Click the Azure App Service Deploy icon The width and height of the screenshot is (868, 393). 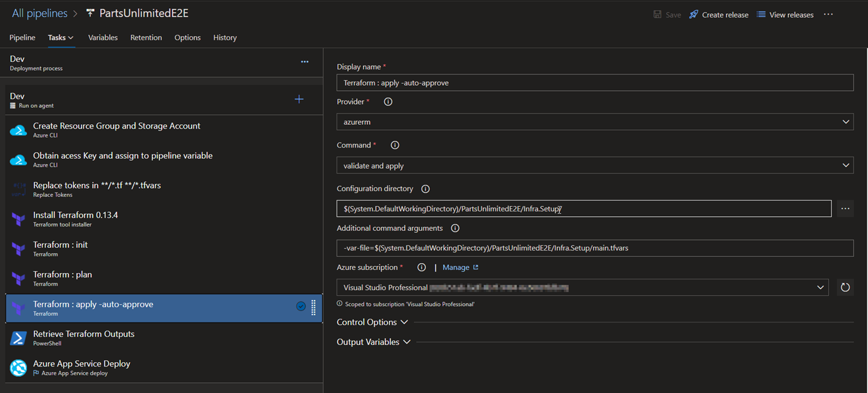(x=18, y=368)
